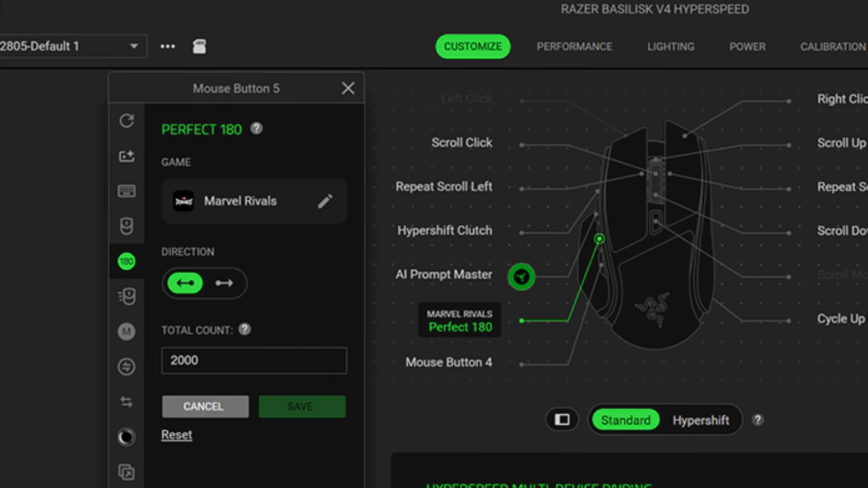Viewport: 868px width, 488px height.
Task: Select the Mouse function sidebar icon
Action: 127,226
